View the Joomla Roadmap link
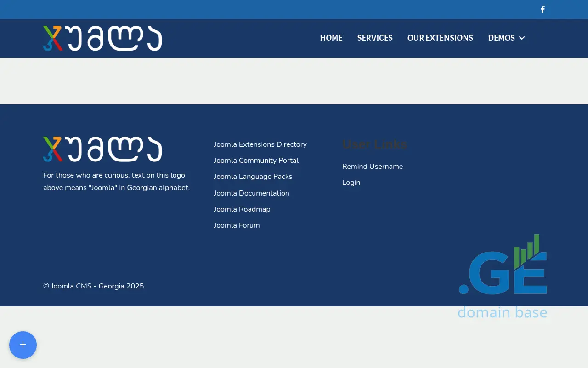 242,209
